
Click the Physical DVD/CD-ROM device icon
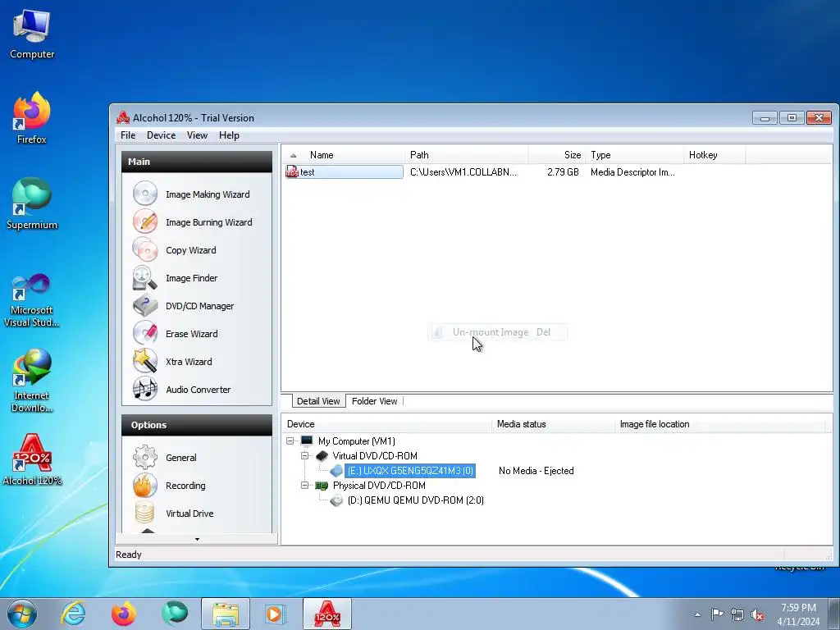click(322, 486)
